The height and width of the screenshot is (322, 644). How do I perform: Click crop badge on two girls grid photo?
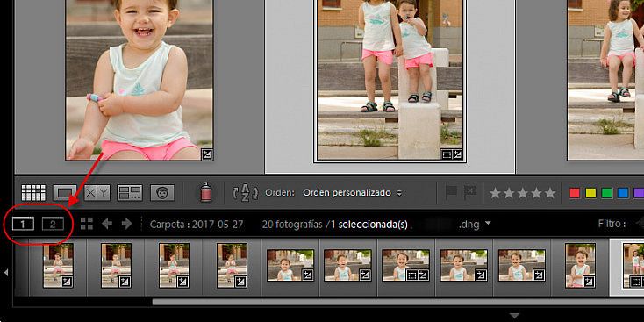point(446,154)
